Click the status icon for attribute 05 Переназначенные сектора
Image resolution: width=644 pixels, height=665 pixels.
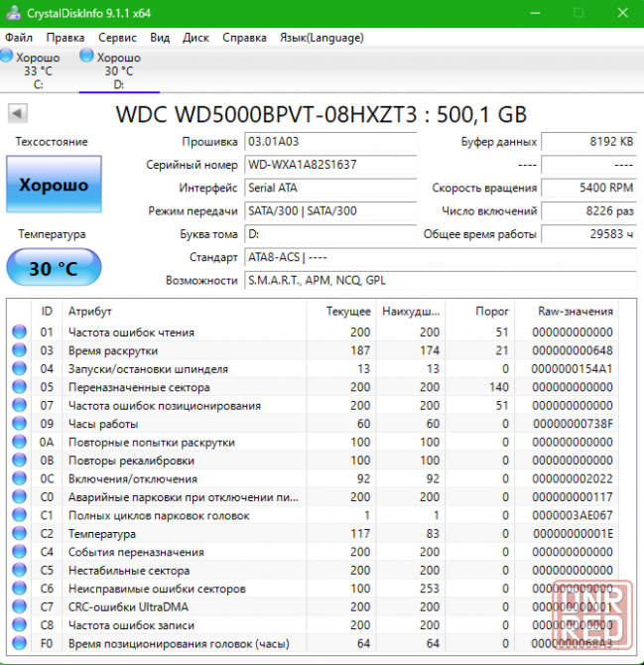(x=19, y=387)
